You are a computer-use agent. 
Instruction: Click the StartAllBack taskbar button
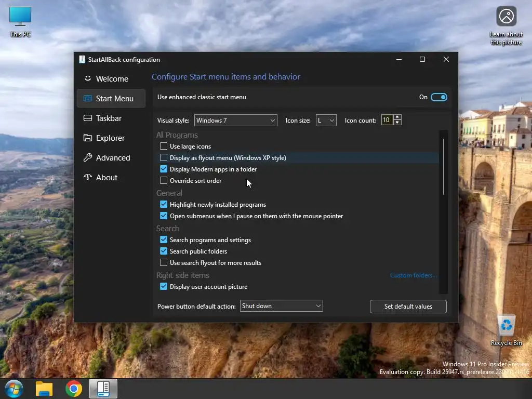click(103, 389)
